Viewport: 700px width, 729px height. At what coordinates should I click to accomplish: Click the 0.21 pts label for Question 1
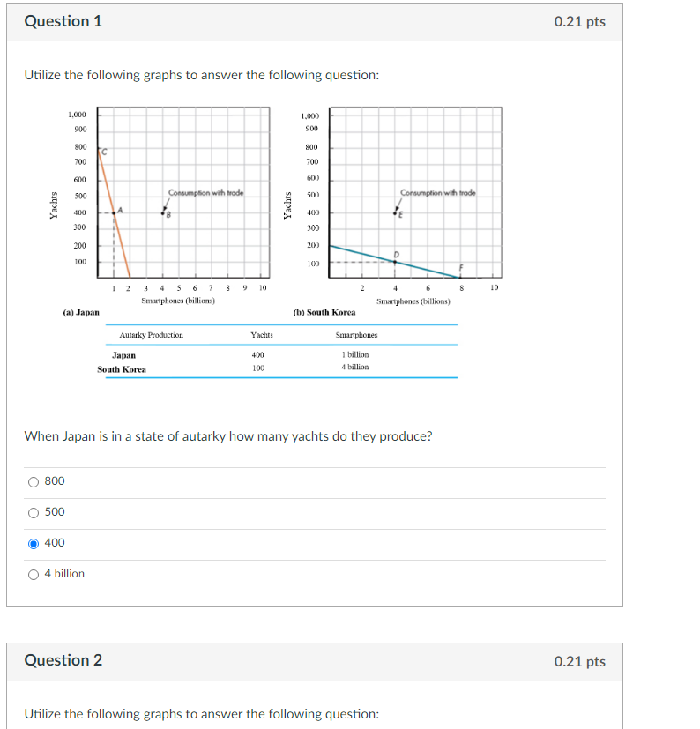(578, 21)
